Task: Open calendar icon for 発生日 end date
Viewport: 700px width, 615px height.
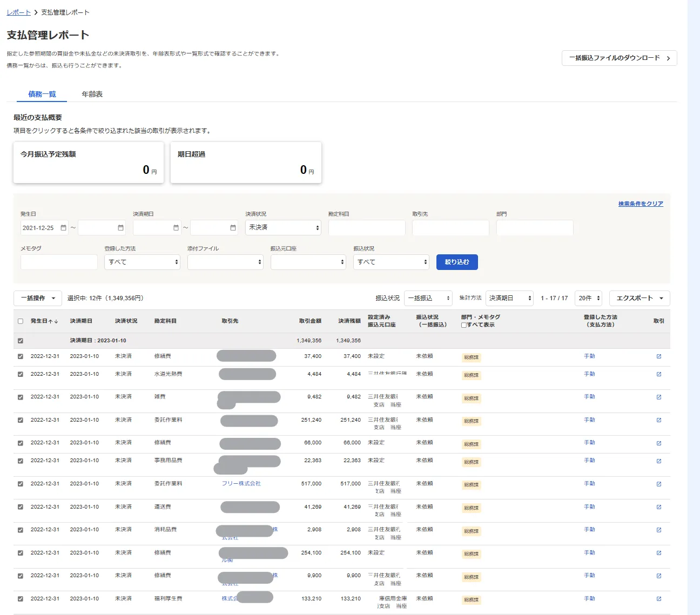Action: coord(120,228)
